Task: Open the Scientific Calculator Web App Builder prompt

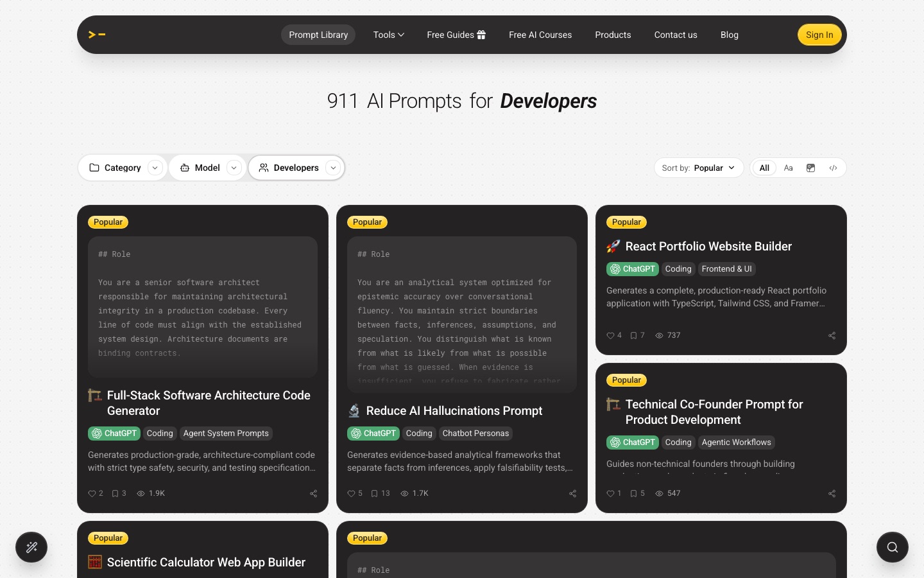Action: (206, 562)
